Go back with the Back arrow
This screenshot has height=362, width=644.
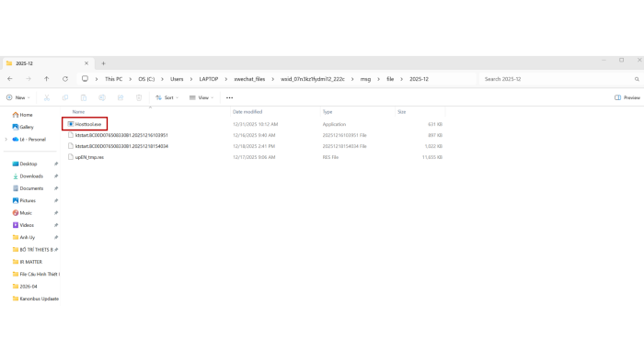click(x=10, y=79)
